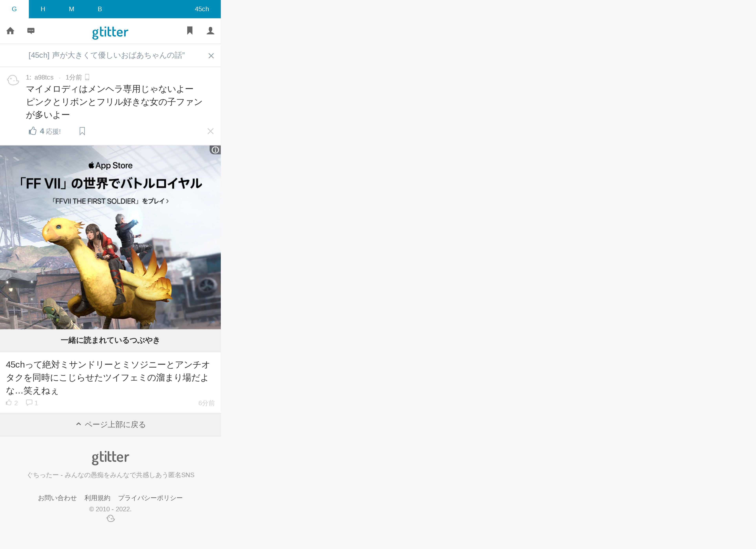The image size is (756, 549).
Task: Open the user profile icon
Action: (x=210, y=31)
